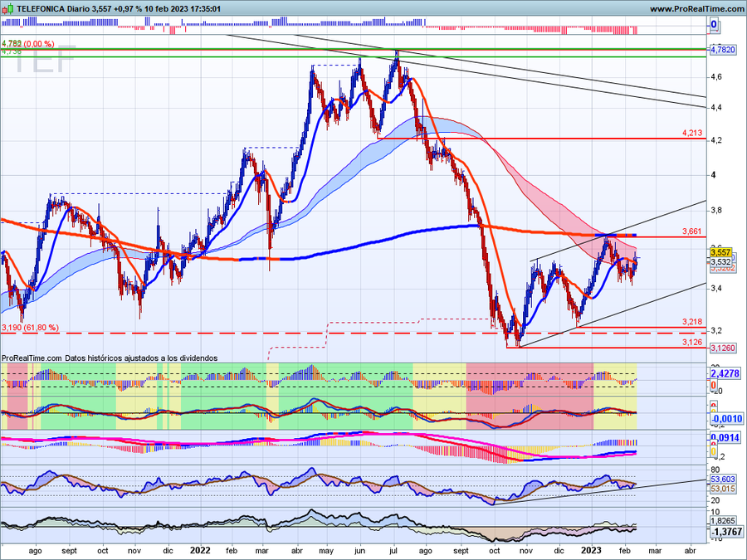The width and height of the screenshot is (747, 560).
Task: Select the 3,661 resistance level label
Action: click(691, 231)
